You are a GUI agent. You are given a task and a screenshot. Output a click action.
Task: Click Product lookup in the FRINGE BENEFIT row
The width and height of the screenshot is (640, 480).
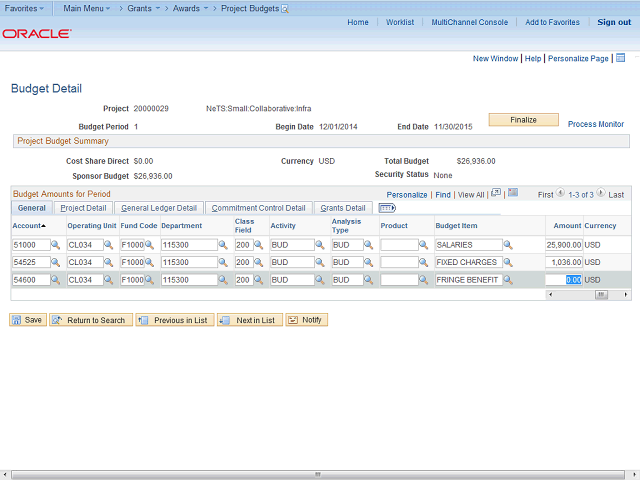pyautogui.click(x=425, y=280)
